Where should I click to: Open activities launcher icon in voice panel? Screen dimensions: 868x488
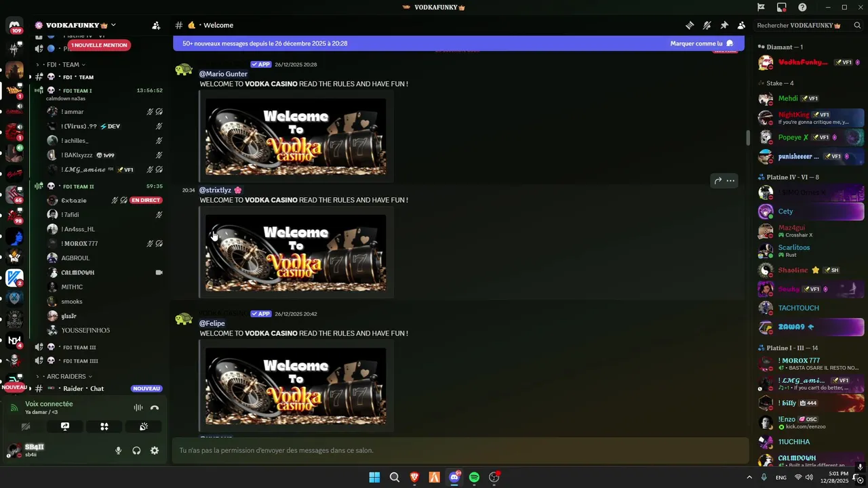coord(104,426)
